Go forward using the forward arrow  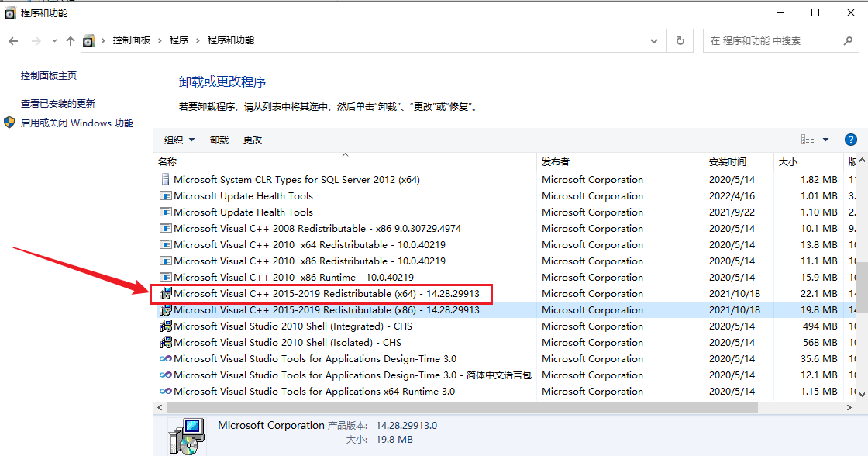pos(36,41)
